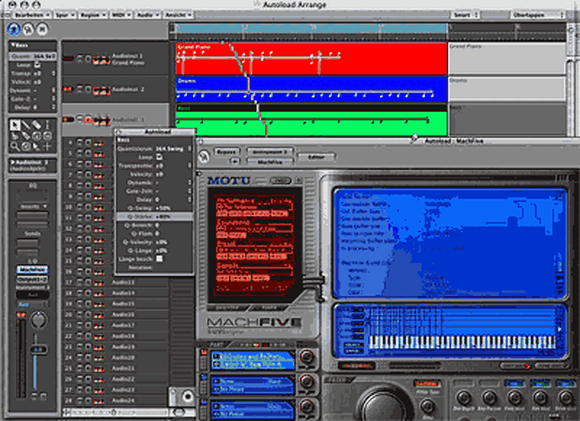Click the Editor button in plugin header
This screenshot has height=421, width=580.
pyautogui.click(x=316, y=157)
